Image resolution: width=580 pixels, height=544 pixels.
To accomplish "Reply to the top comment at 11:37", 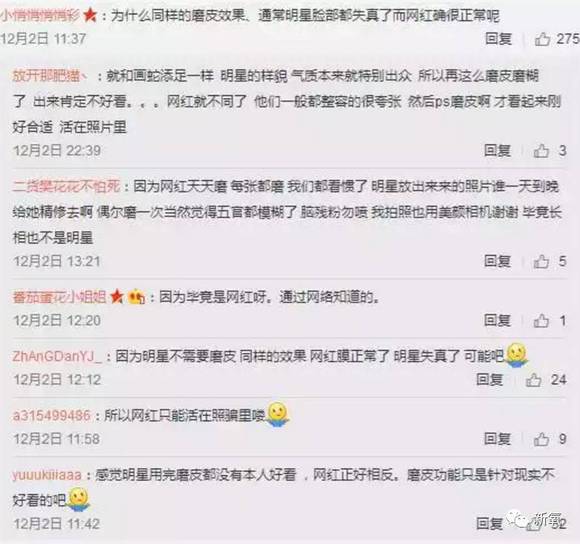I will [x=499, y=39].
